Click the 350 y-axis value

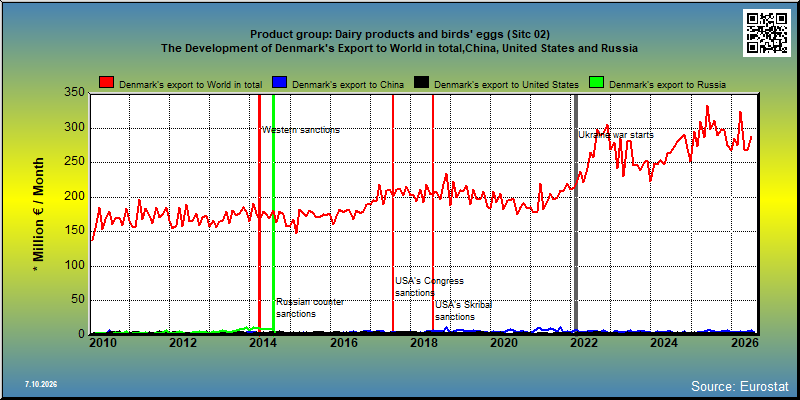tap(75, 93)
